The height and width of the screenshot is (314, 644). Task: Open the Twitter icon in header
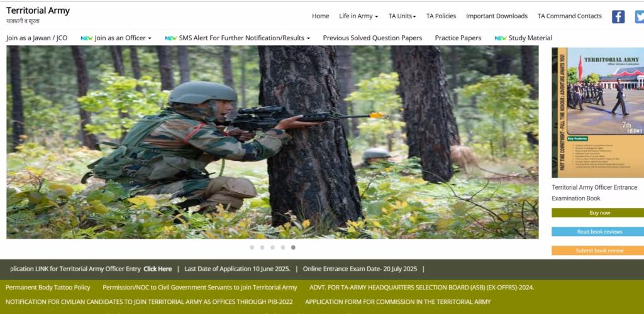tap(640, 17)
